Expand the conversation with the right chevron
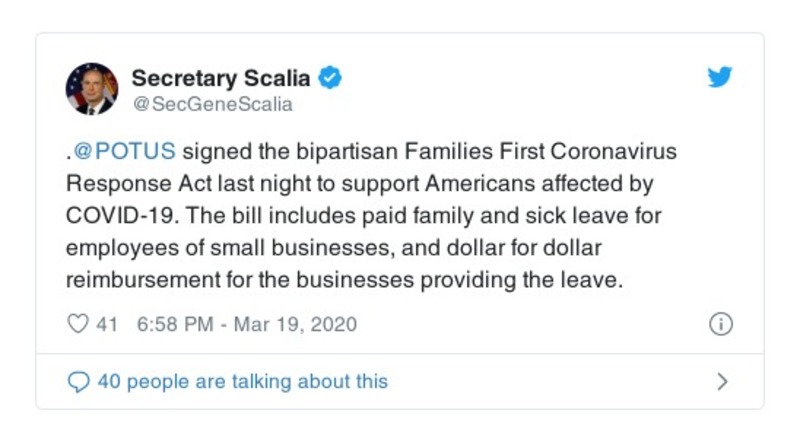Screen dimensions: 800x445 (722, 381)
